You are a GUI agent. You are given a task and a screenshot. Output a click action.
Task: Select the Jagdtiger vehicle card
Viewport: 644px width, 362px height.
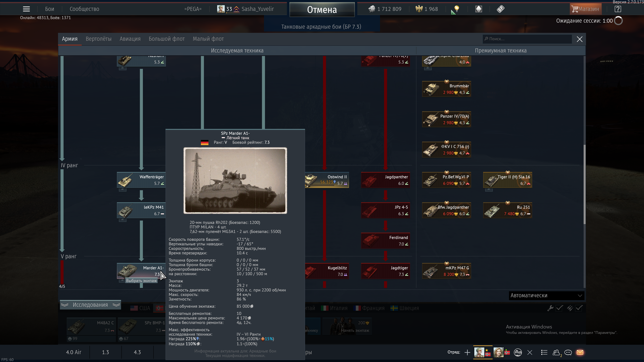click(x=385, y=271)
